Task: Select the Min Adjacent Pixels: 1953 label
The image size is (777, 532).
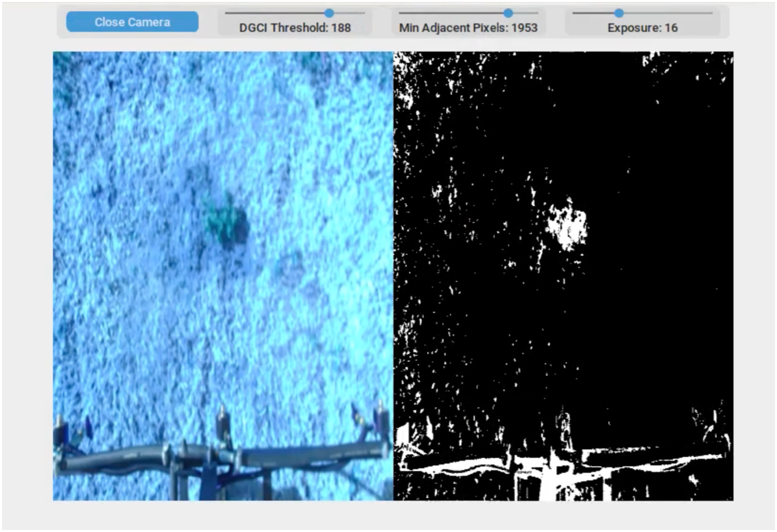Action: click(x=468, y=28)
